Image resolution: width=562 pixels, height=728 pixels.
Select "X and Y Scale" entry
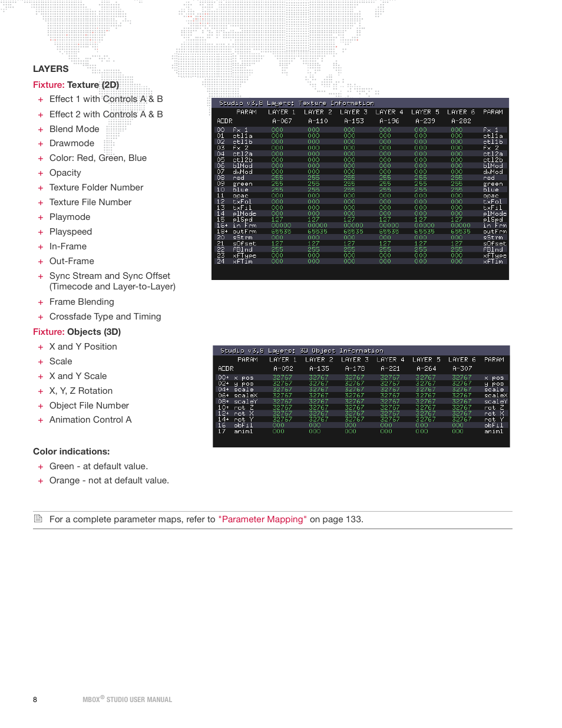pos(78,376)
